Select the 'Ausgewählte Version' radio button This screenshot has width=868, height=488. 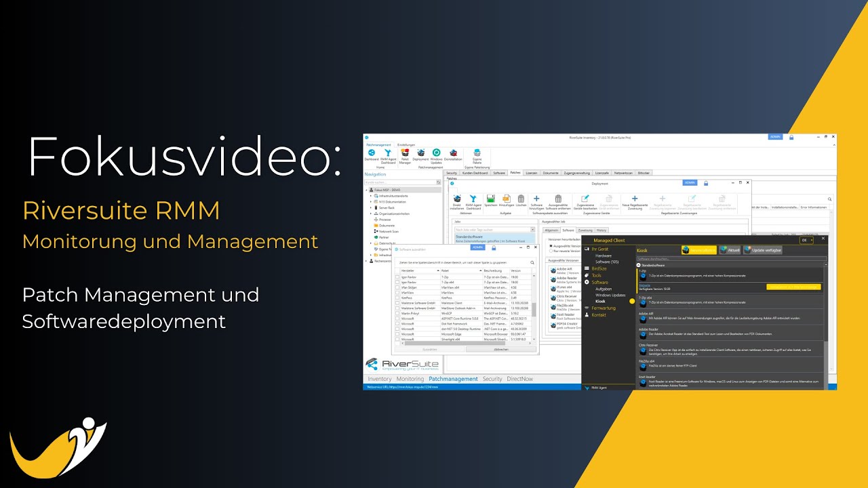[x=551, y=246]
